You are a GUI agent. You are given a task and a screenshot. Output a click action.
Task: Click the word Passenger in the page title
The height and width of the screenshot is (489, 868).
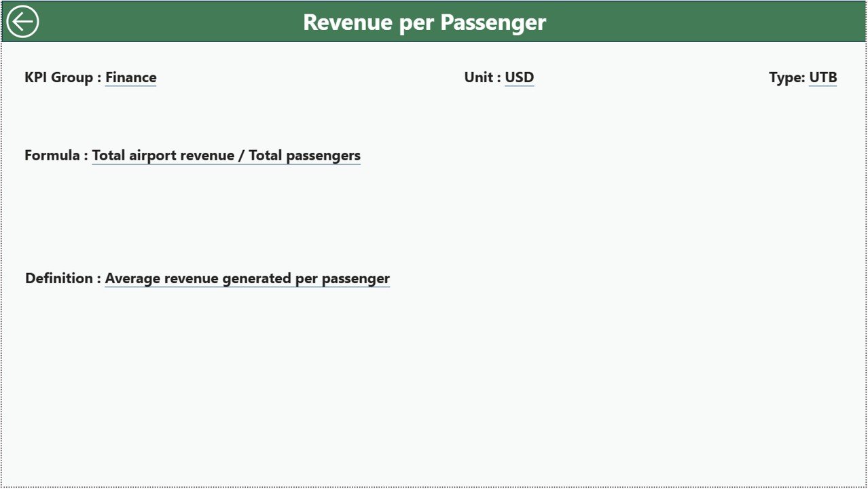(x=492, y=22)
